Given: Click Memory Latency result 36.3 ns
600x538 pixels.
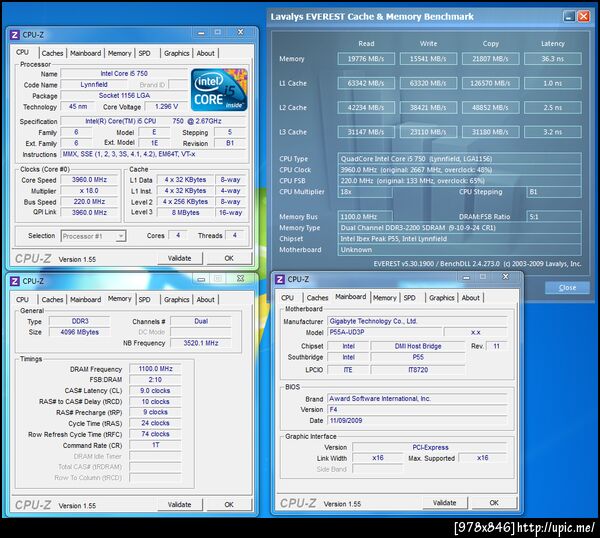Looking at the screenshot, I should pyautogui.click(x=553, y=59).
